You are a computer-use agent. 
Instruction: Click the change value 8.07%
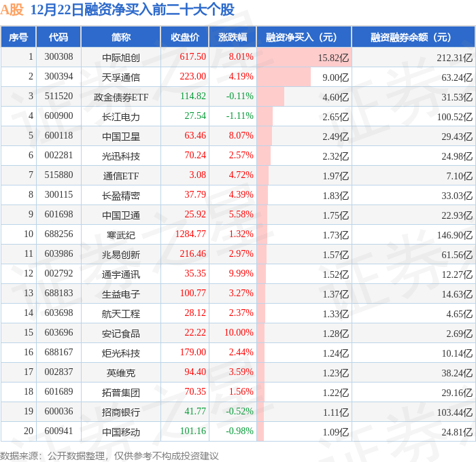coord(241,136)
